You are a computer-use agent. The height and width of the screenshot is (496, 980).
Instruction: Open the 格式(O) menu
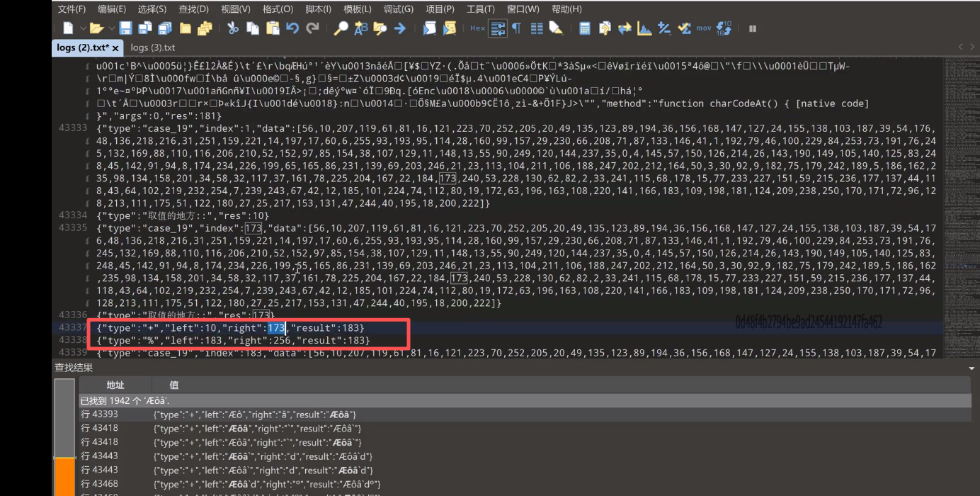[278, 9]
